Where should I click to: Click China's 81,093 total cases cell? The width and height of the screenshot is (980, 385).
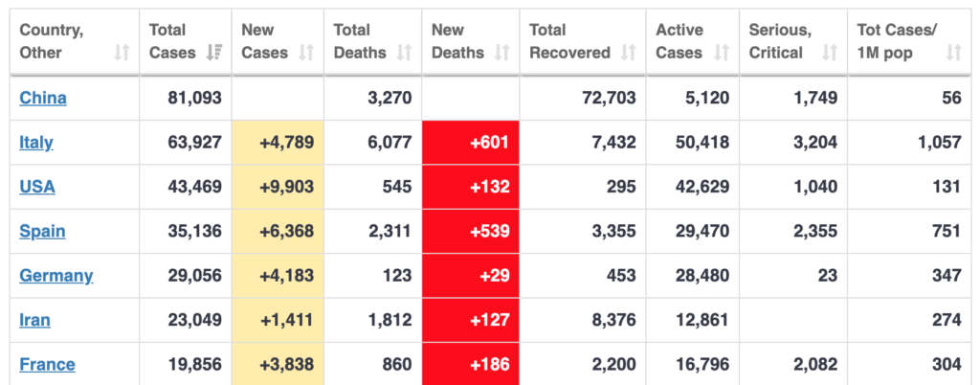pos(186,98)
